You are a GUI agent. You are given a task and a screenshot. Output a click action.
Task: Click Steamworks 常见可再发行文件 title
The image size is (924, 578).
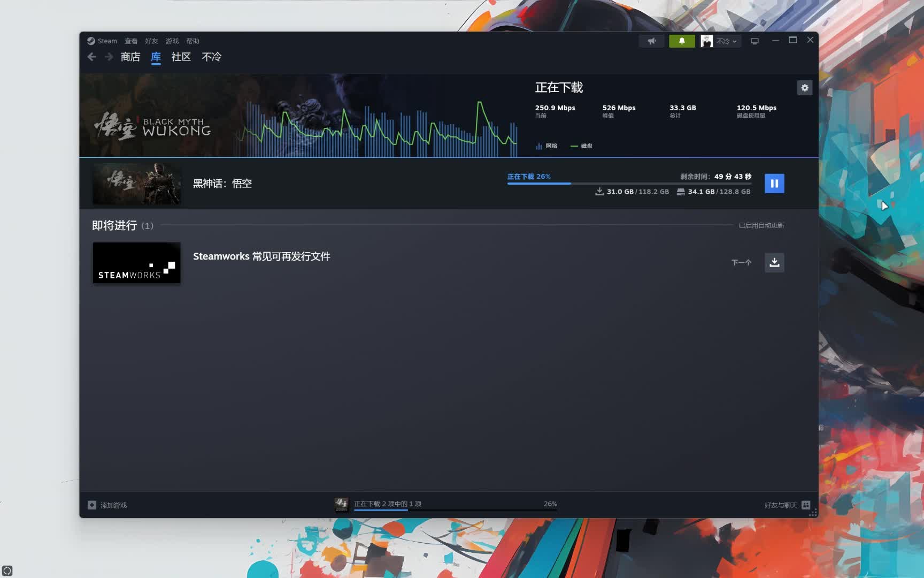[261, 256]
